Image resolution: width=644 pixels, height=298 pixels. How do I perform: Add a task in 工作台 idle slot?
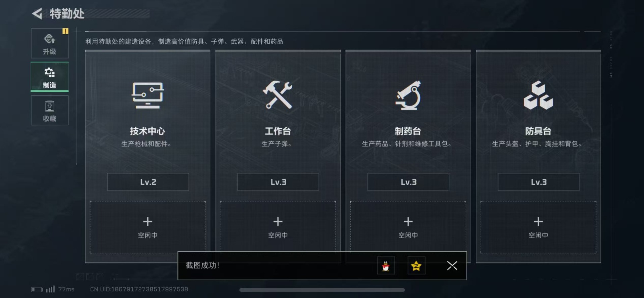pyautogui.click(x=278, y=226)
